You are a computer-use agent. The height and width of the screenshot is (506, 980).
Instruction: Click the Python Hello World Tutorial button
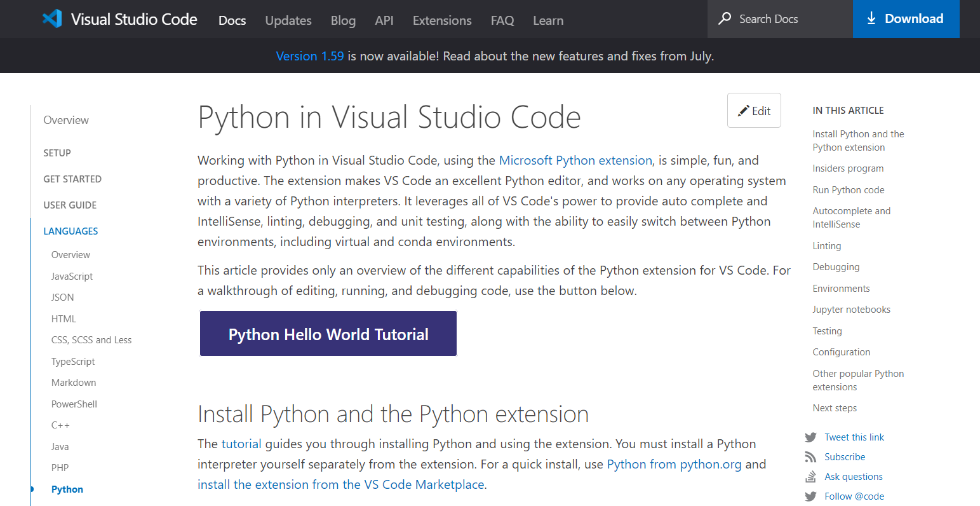click(x=328, y=334)
